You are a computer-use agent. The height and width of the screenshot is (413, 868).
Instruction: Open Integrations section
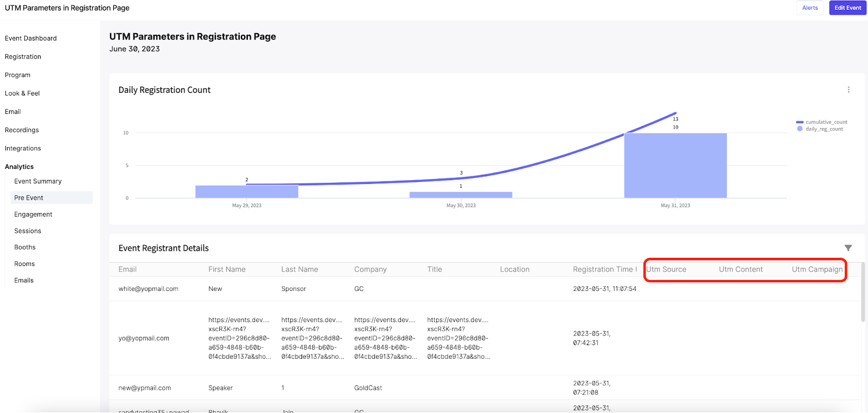23,148
